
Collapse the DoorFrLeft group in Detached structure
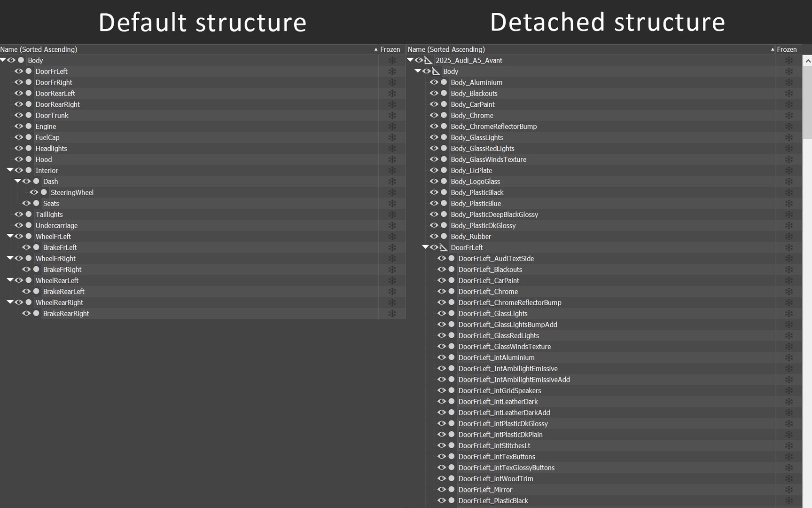(x=425, y=247)
